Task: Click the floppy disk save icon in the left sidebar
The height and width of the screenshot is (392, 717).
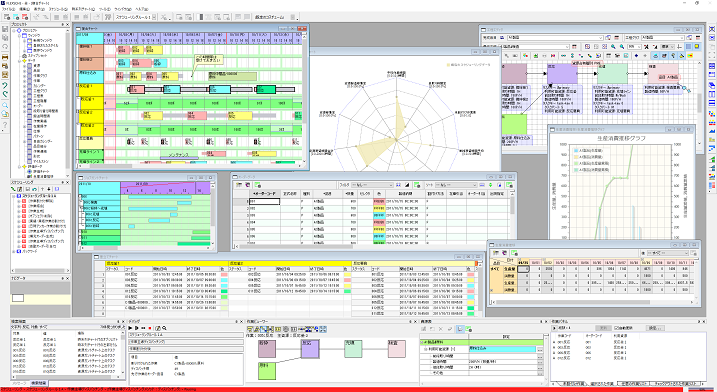Action: 5,29
